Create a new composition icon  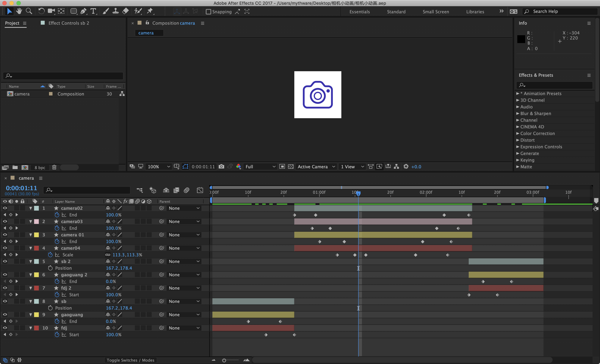pyautogui.click(x=25, y=167)
